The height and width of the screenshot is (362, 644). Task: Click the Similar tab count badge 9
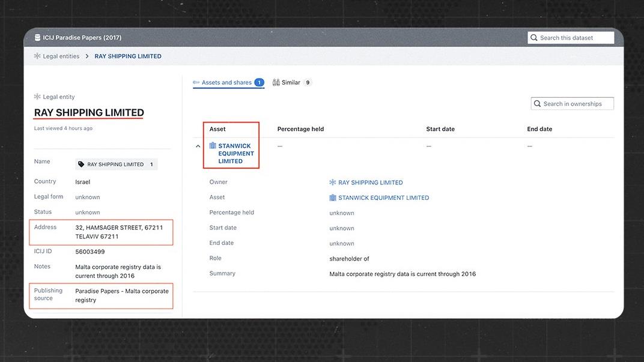(308, 82)
